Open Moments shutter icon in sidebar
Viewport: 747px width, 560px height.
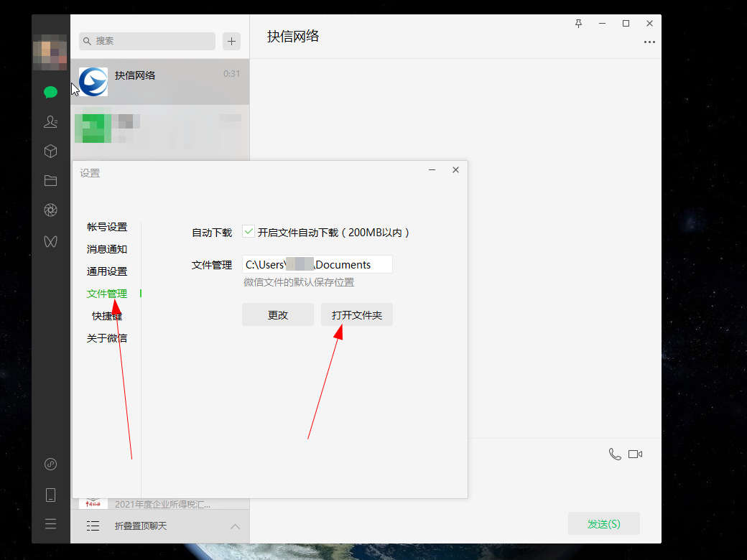click(x=50, y=210)
